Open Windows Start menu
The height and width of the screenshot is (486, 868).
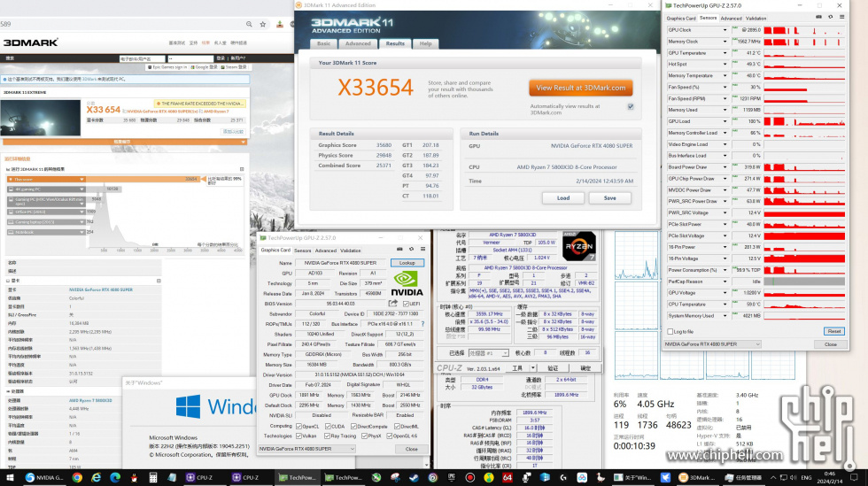(x=10, y=477)
